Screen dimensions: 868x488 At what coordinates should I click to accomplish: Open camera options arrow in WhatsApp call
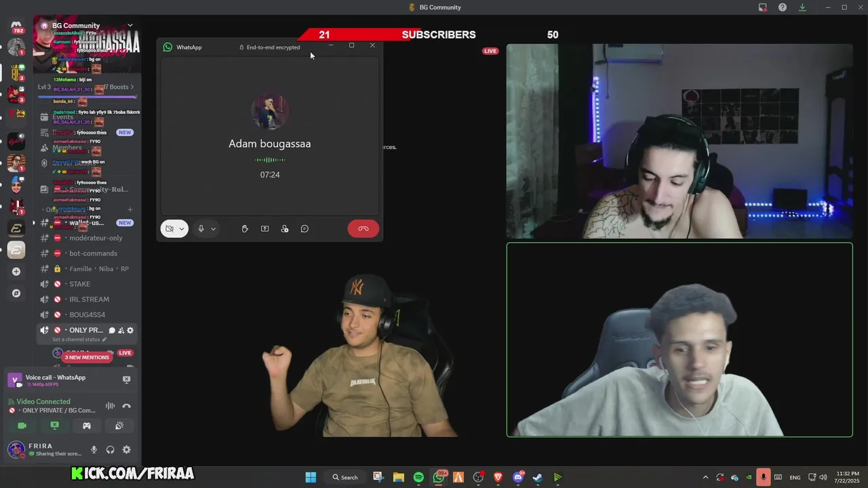182,229
